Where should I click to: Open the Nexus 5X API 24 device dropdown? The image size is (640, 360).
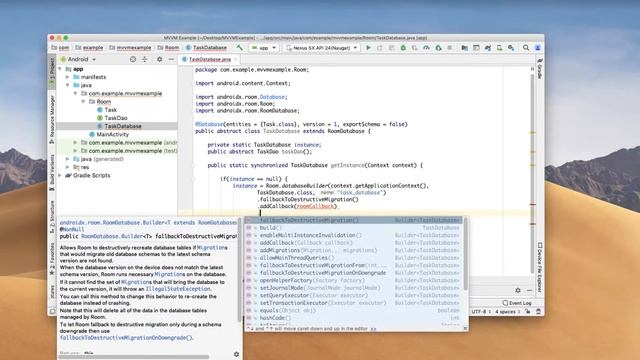322,48
